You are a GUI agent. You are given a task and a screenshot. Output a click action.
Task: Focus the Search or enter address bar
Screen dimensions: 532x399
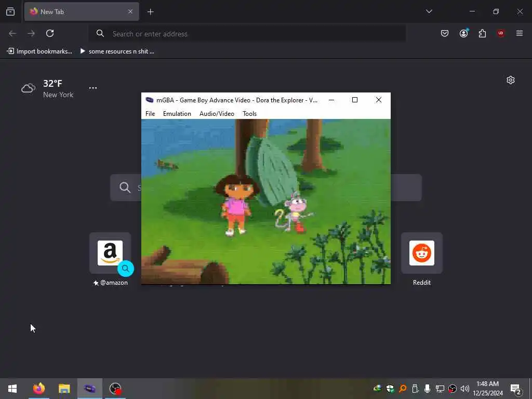tap(247, 34)
